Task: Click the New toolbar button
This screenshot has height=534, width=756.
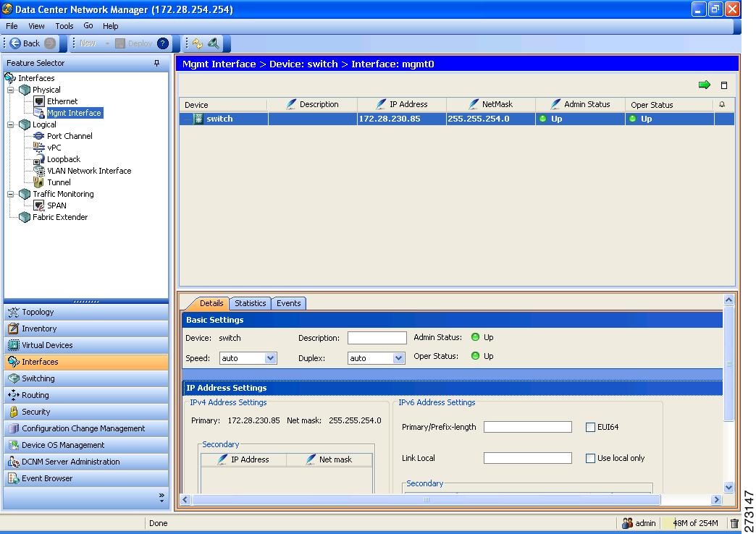Action: coord(88,43)
